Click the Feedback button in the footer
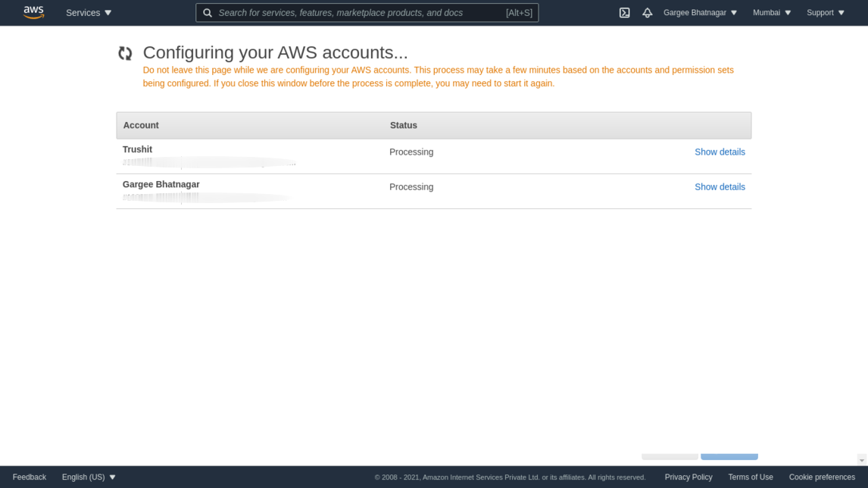This screenshot has height=488, width=868. (x=30, y=477)
